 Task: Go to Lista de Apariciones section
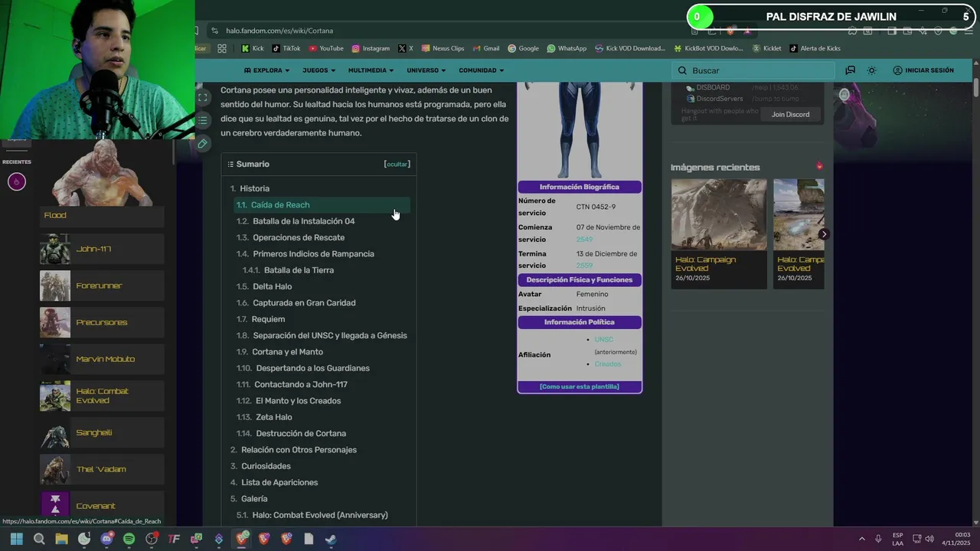[279, 482]
